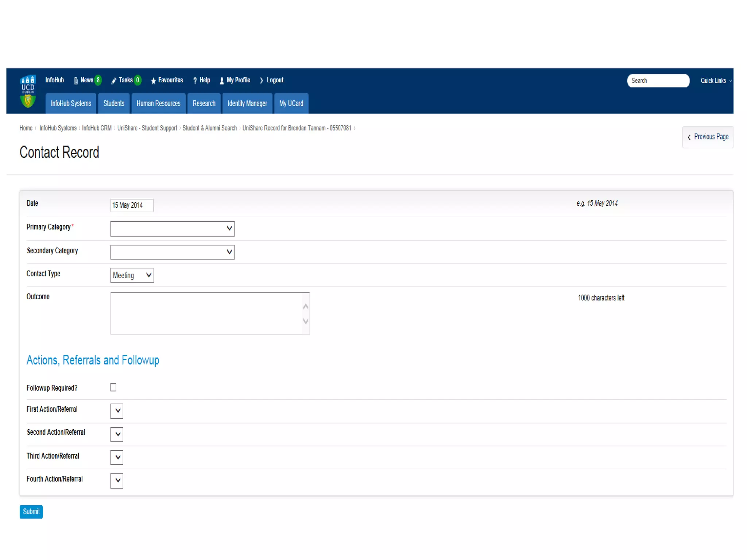Click the Favourites star icon
Screen dimensions: 747x560
click(x=153, y=81)
